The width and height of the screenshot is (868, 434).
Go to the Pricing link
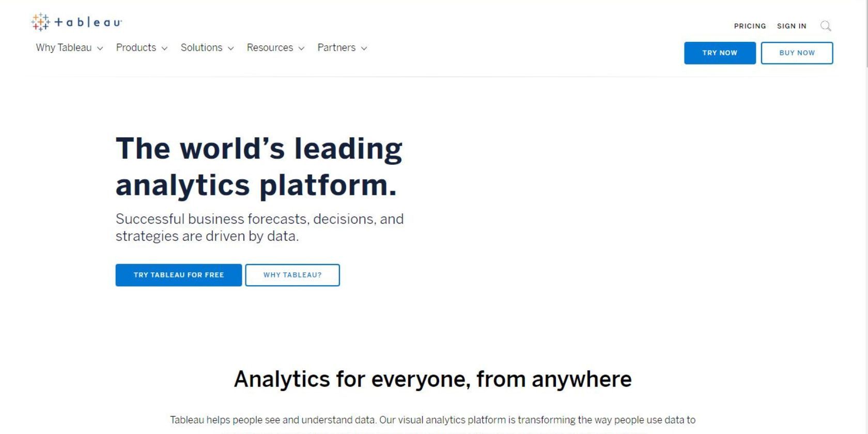pos(750,26)
